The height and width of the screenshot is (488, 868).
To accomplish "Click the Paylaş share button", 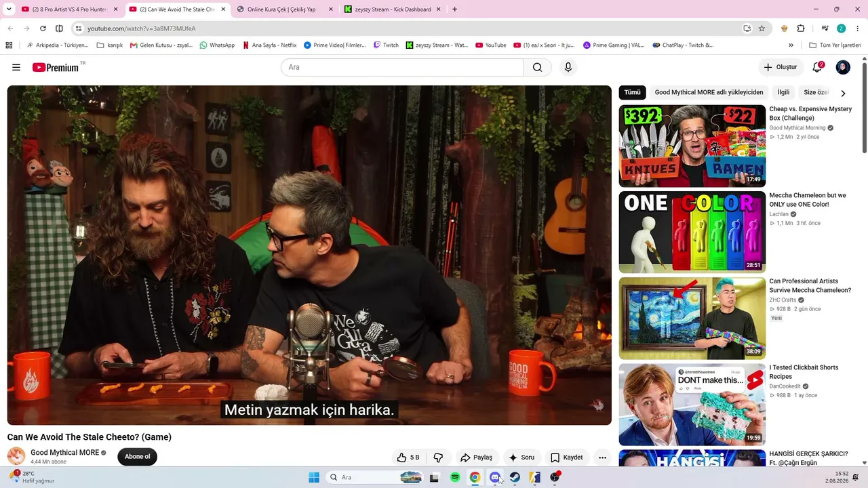I will (476, 457).
